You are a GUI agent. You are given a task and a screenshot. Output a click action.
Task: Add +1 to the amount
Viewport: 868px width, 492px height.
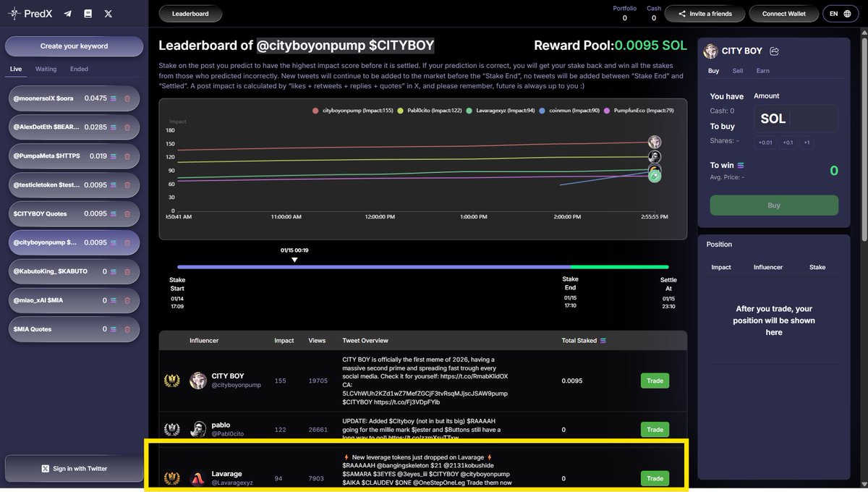pos(807,143)
